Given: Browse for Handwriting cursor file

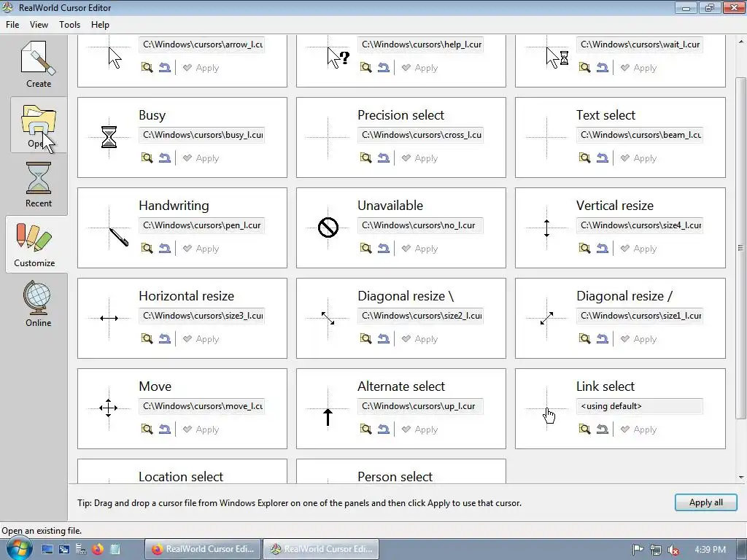Looking at the screenshot, I should [x=147, y=249].
